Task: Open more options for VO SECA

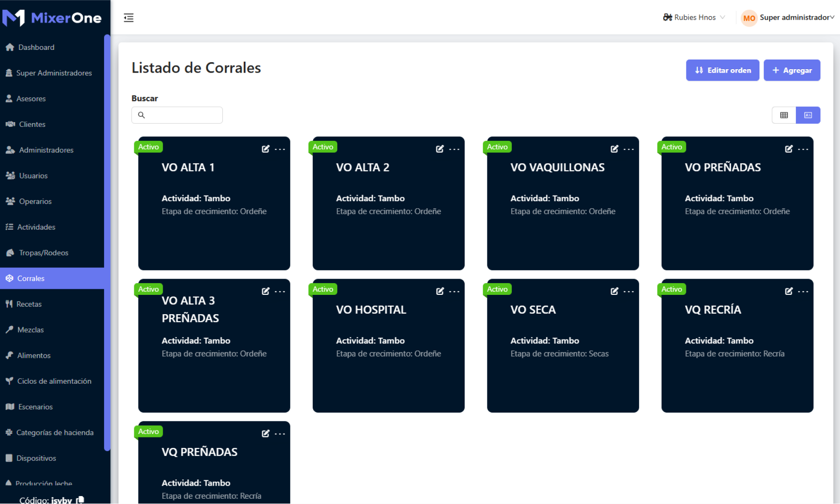Action: click(x=629, y=291)
